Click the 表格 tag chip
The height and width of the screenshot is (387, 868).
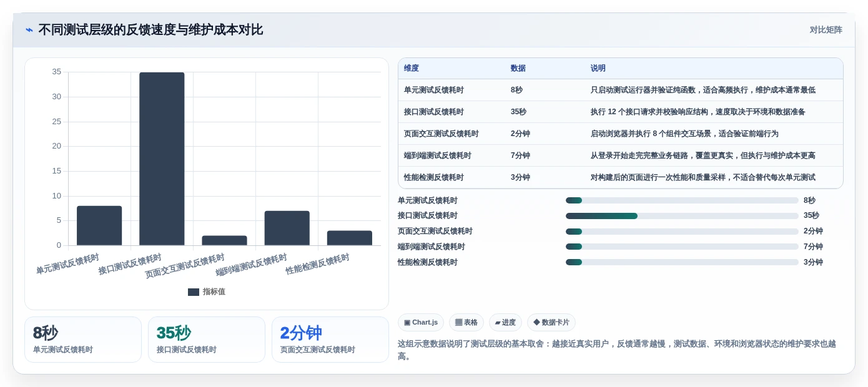466,323
